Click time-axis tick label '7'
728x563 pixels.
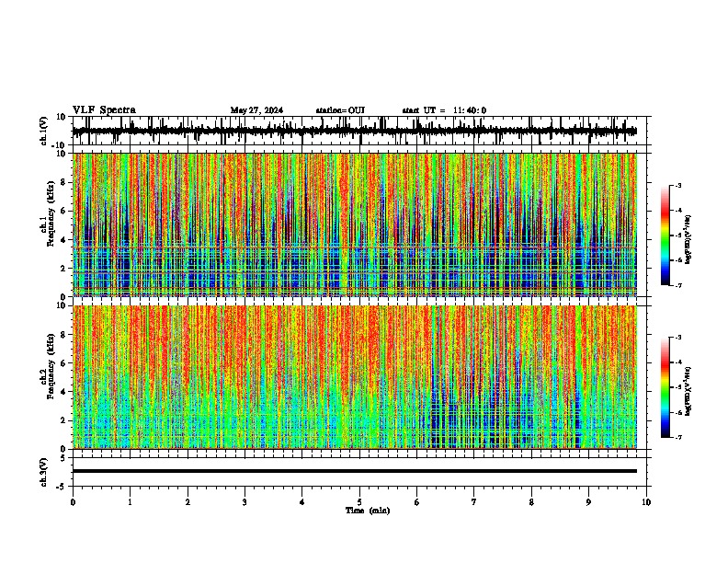pyautogui.click(x=474, y=501)
